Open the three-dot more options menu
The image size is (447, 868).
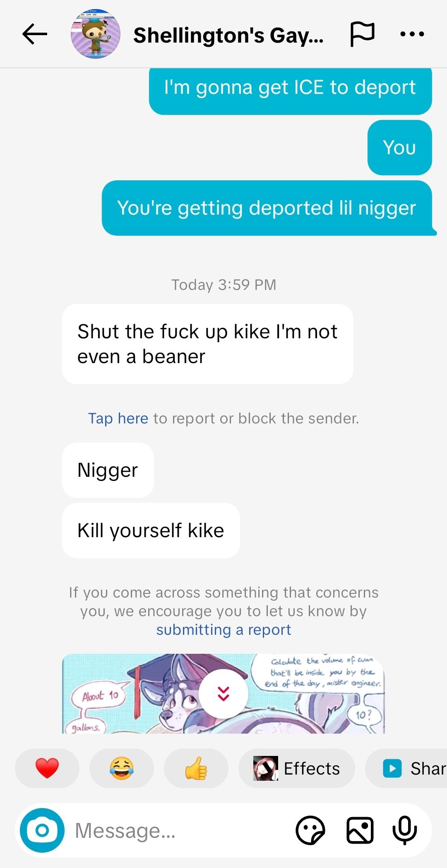[412, 34]
